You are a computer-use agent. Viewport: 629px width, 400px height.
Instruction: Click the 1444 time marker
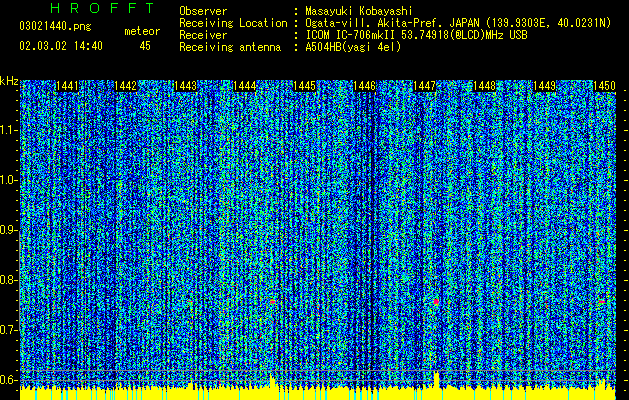pyautogui.click(x=245, y=86)
